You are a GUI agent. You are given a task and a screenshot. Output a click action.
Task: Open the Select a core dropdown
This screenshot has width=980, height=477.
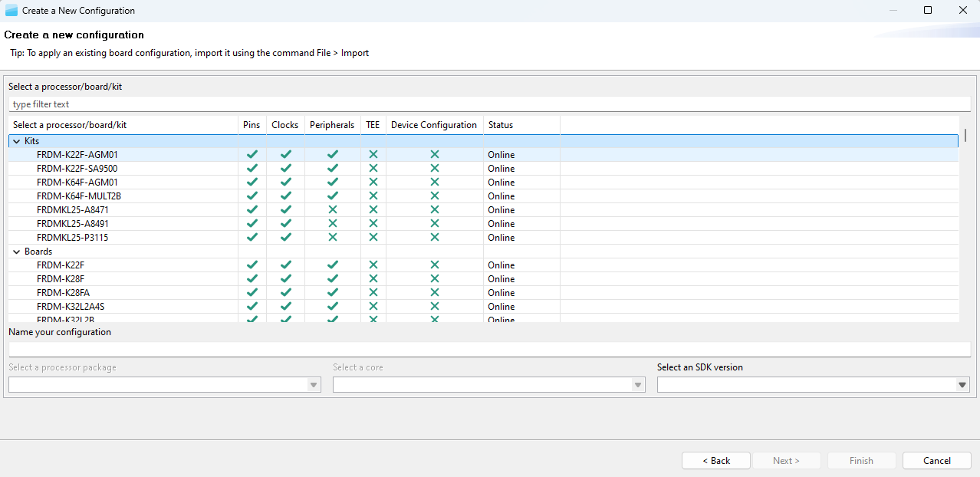pyautogui.click(x=638, y=384)
